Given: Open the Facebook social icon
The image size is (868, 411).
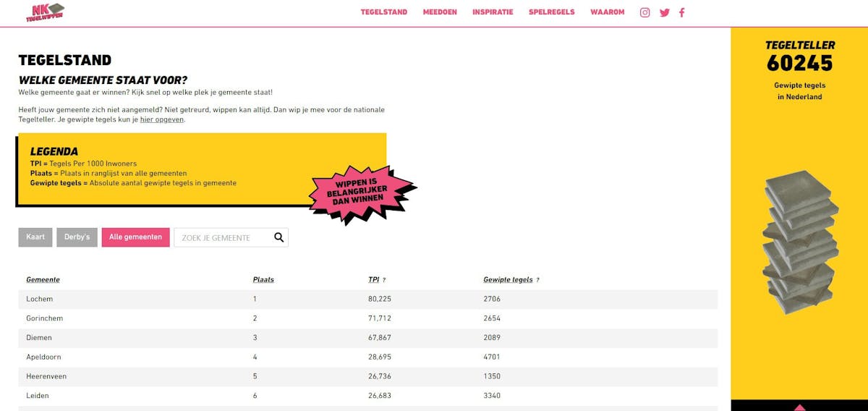Looking at the screenshot, I should (x=682, y=12).
